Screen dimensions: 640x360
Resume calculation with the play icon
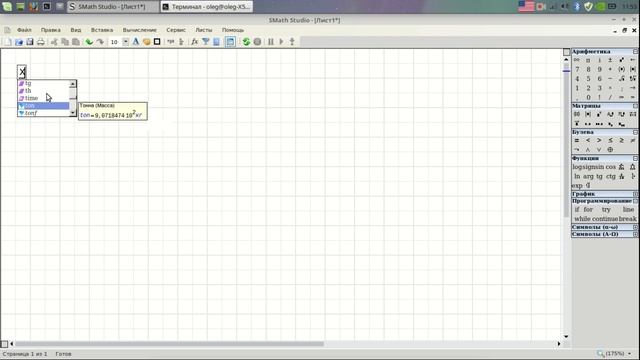(x=281, y=42)
